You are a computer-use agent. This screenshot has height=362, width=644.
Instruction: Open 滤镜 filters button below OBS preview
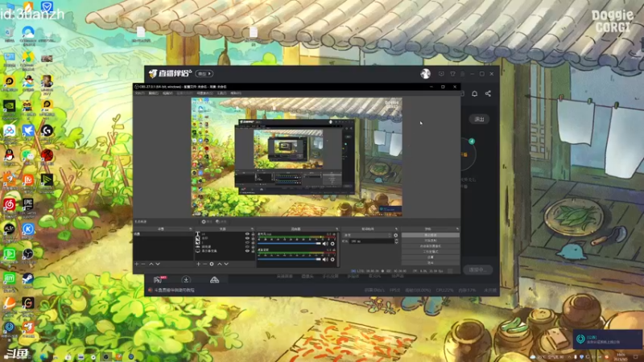click(x=221, y=222)
